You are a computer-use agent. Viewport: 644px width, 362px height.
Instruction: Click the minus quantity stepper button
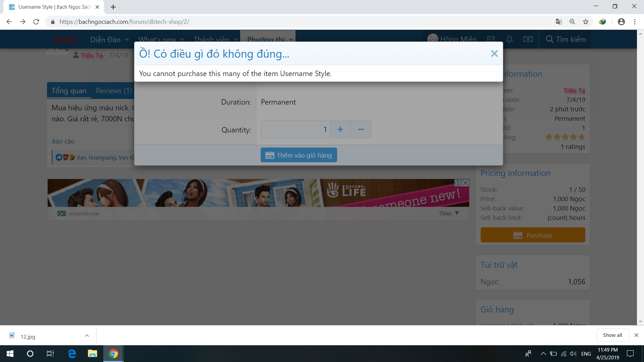click(361, 129)
